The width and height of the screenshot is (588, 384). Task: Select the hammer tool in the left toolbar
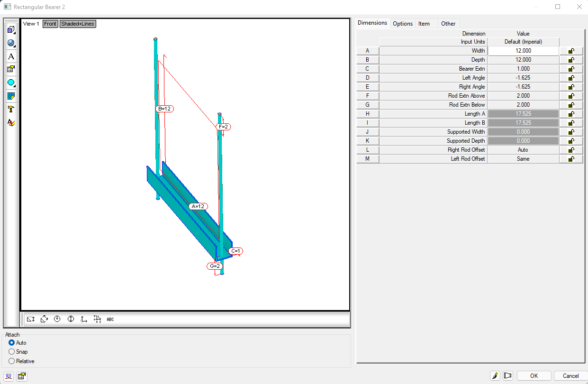coord(10,109)
